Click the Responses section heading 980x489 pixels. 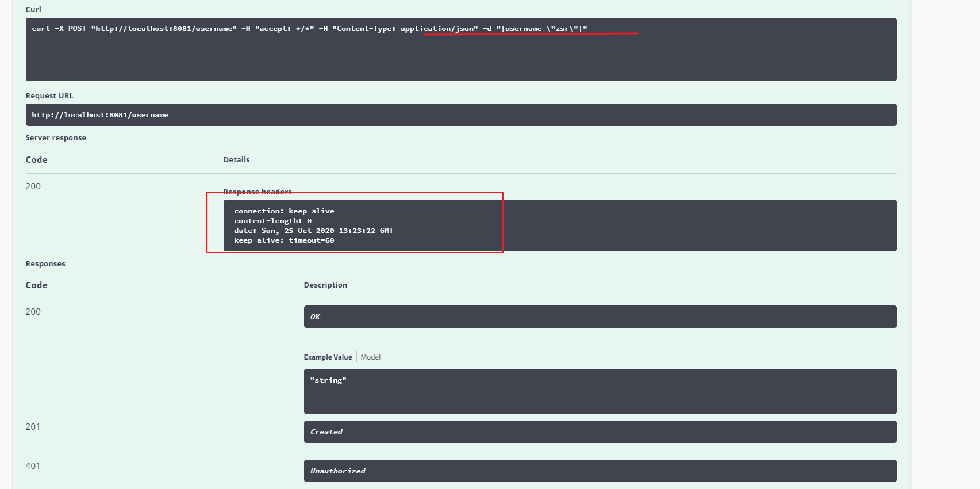[45, 263]
